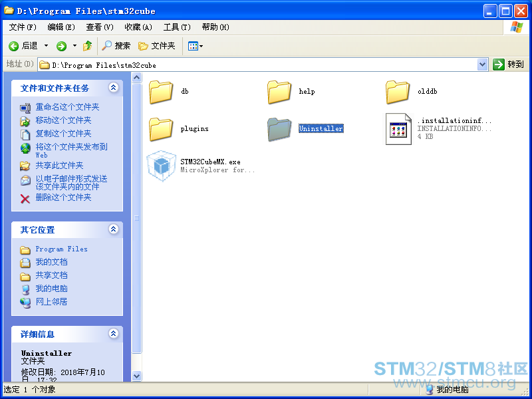The width and height of the screenshot is (532, 399).
Task: Click the green Back arrow icon
Action: tap(13, 46)
